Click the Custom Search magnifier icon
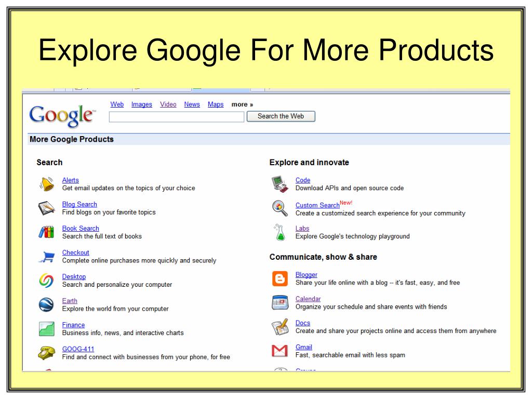Image resolution: width=532 pixels, height=399 pixels. coord(280,208)
